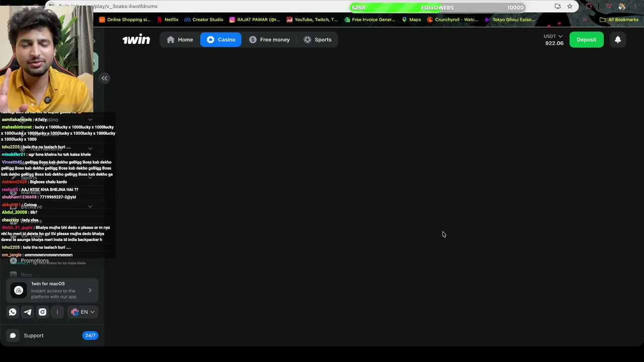Viewport: 644px width, 362px height.
Task: Click the green Deposit button
Action: (x=586, y=40)
